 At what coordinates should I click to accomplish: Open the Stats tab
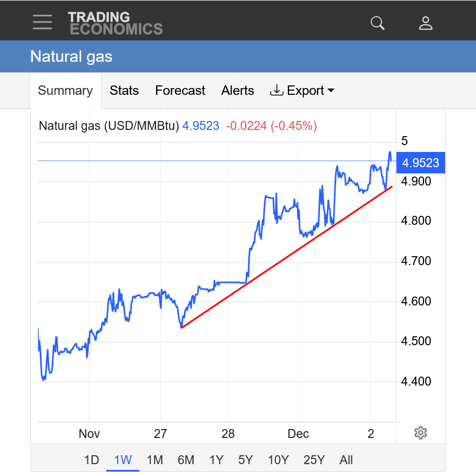point(124,91)
